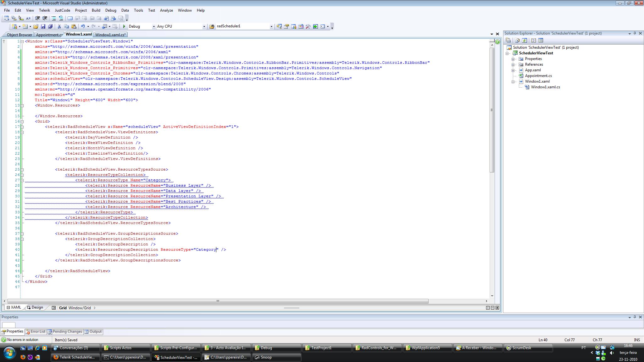Open the Telerik menu
This screenshot has width=644, height=362.
[x=44, y=10]
